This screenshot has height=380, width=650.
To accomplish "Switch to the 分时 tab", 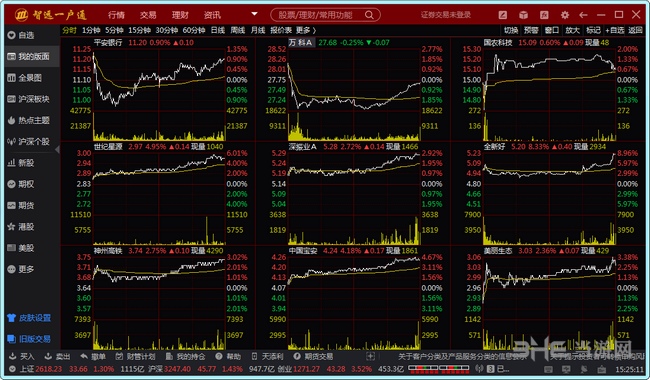I will 69,30.
